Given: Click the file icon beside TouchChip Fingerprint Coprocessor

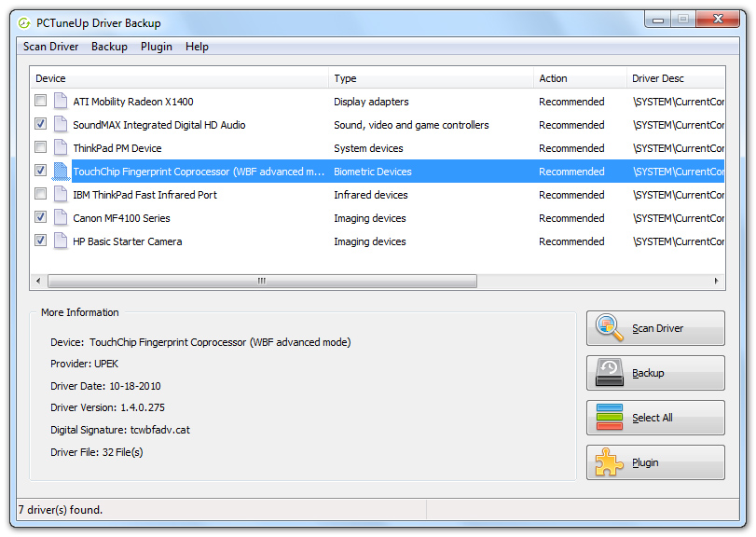Looking at the screenshot, I should [61, 172].
